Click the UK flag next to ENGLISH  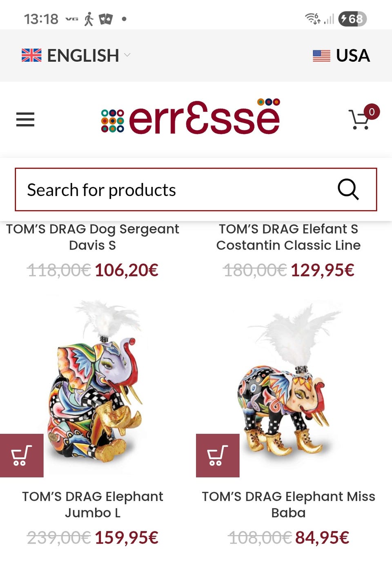(31, 56)
